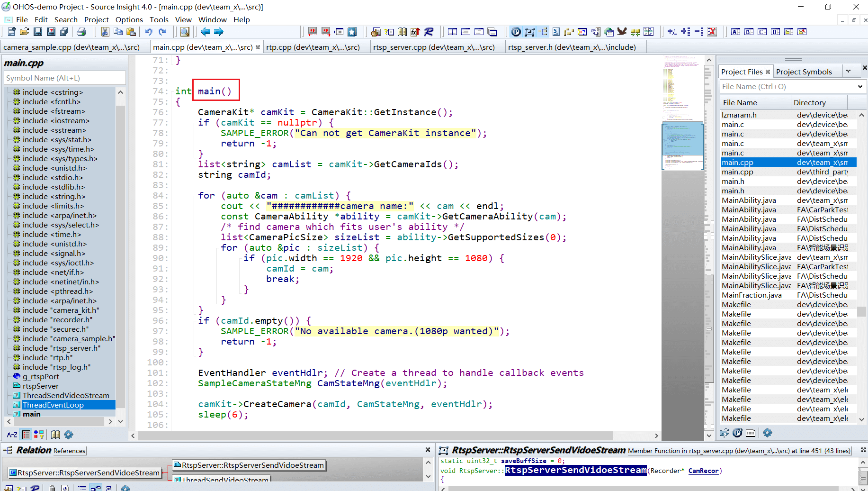The width and height of the screenshot is (868, 491).
Task: Open symbol window settings gear icon
Action: 69,435
